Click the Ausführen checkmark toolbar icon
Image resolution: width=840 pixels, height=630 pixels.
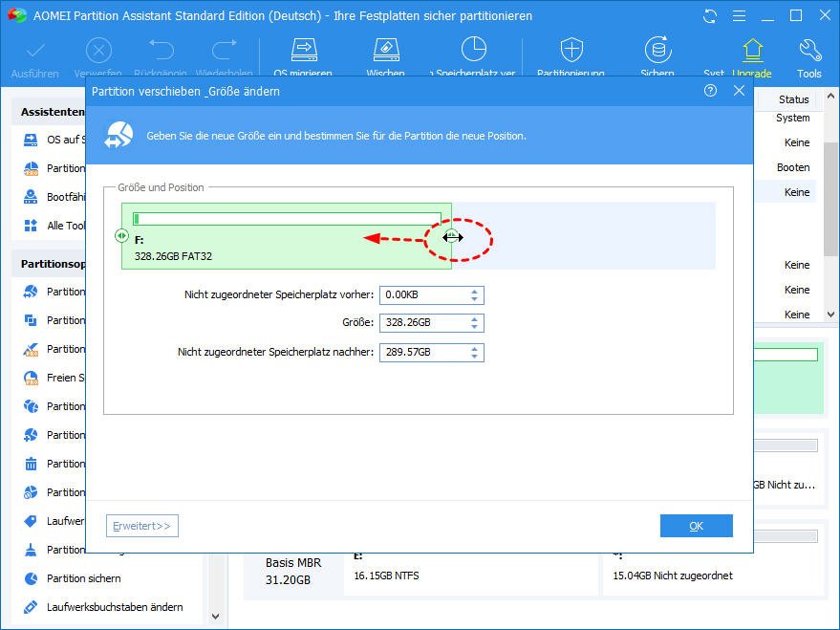[35, 51]
